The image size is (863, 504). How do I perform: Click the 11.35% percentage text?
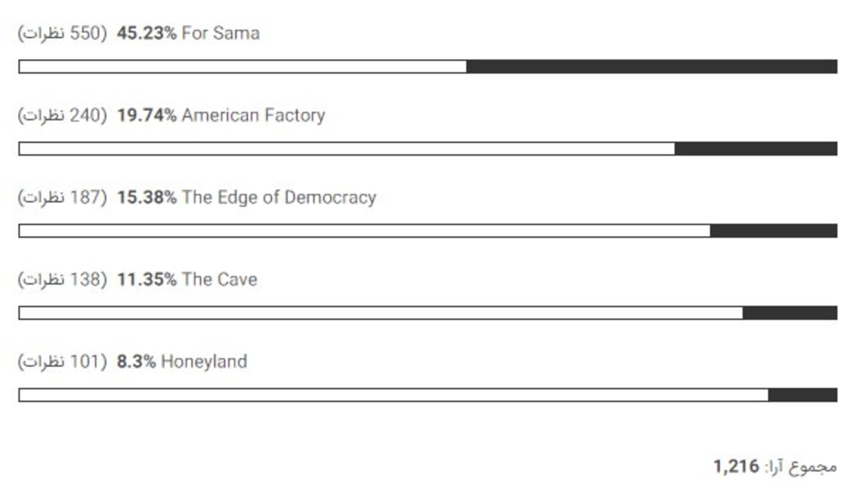pos(147,279)
